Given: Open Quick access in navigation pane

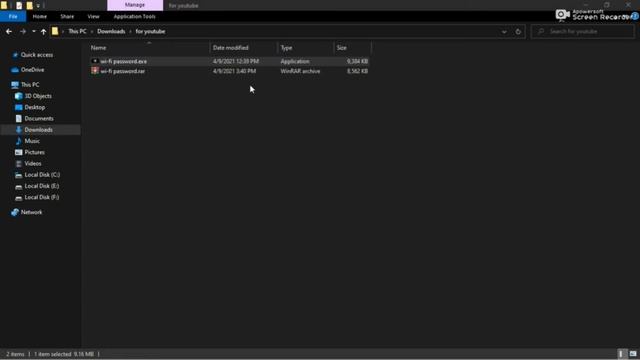Looking at the screenshot, I should coord(37,55).
